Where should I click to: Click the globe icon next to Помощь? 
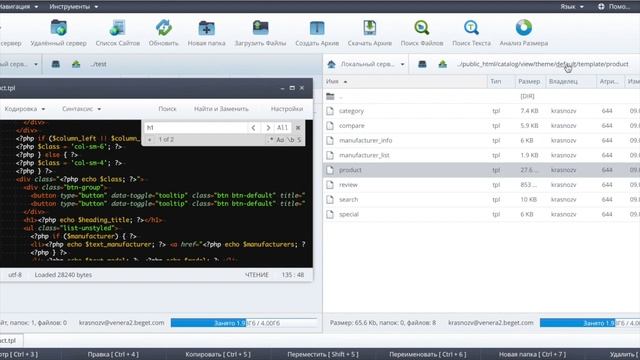(x=601, y=7)
